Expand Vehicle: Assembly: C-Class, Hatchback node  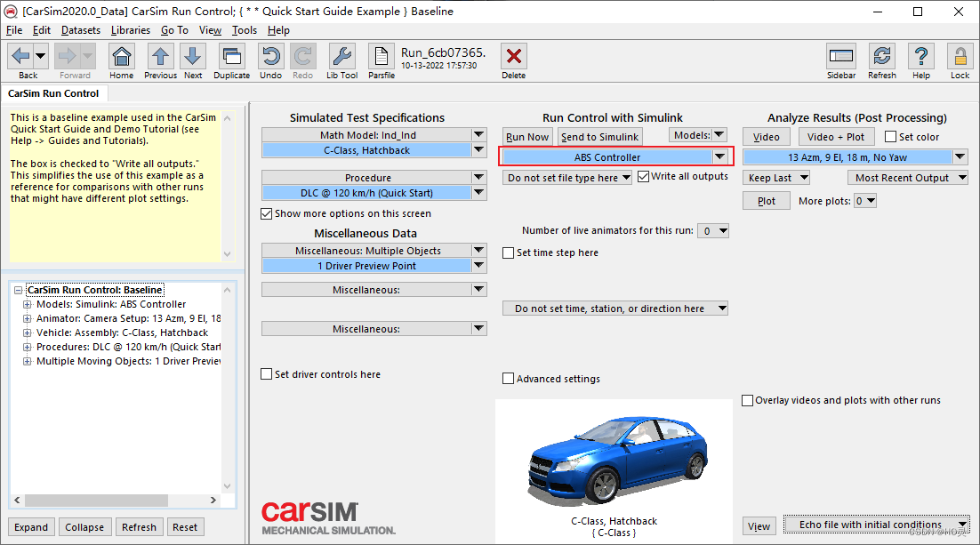coord(27,333)
